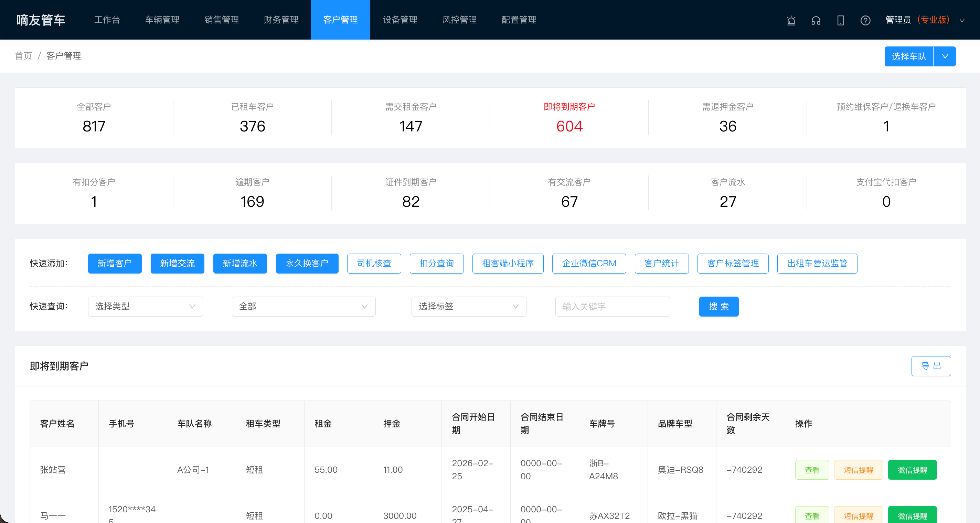Open 出租车营运监管
This screenshot has height=523, width=980.
pyautogui.click(x=817, y=263)
